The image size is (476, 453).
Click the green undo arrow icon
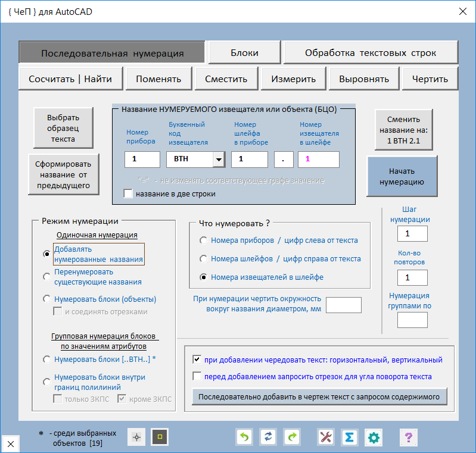click(244, 438)
